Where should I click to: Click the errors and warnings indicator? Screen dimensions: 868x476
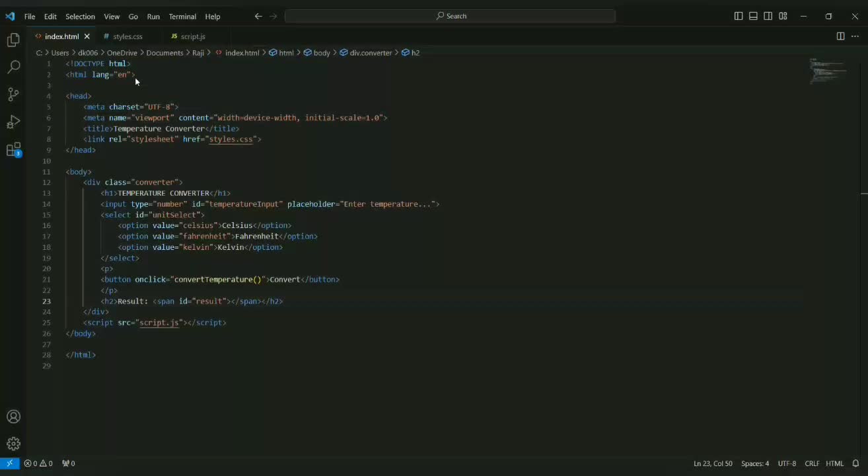(x=38, y=463)
